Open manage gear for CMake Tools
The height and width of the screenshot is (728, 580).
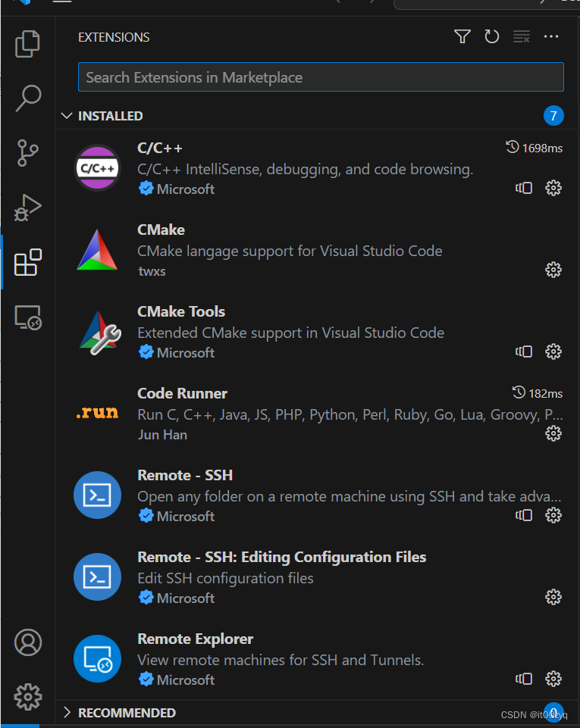click(553, 352)
